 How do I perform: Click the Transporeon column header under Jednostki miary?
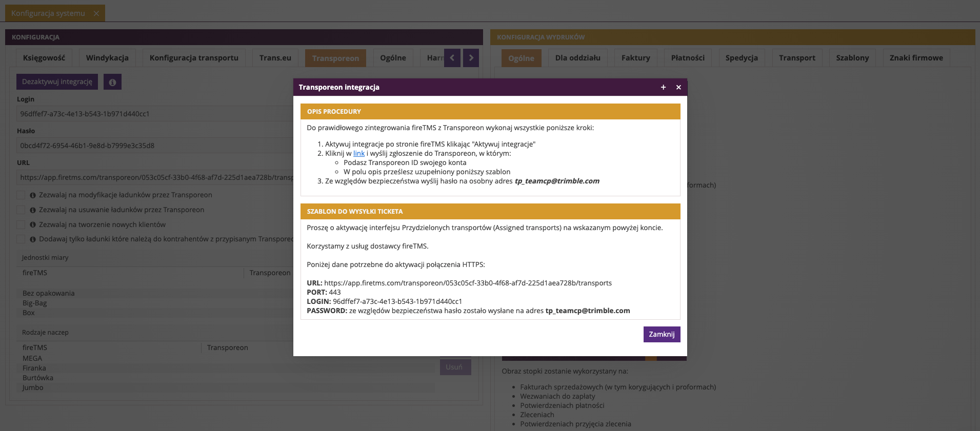[270, 273]
